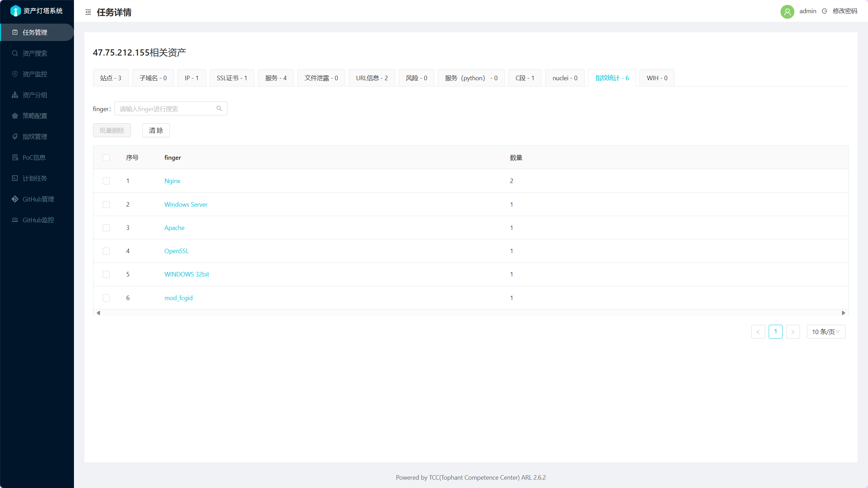Screen dimensions: 868x488
Task: Switch to the SSL证书 - 1 tab
Action: (232, 78)
